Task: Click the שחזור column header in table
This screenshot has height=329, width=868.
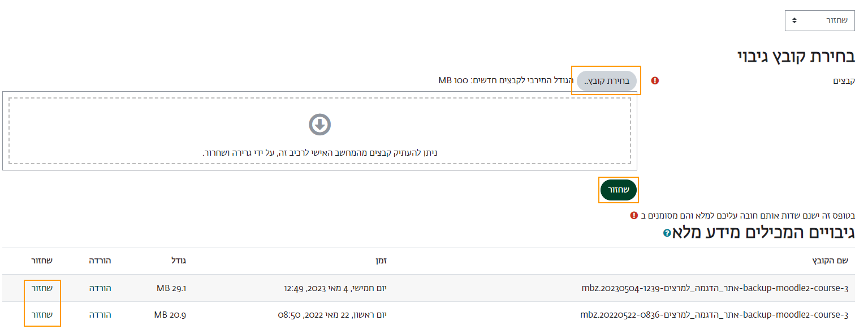Action: pyautogui.click(x=42, y=260)
